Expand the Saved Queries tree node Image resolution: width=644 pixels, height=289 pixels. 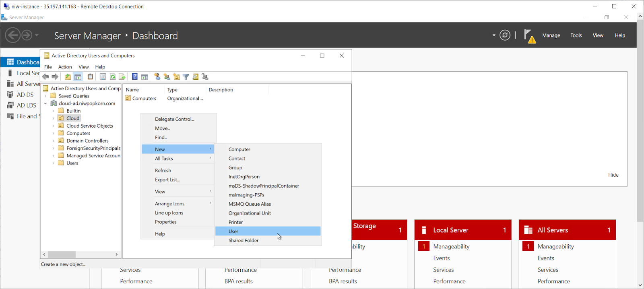point(45,96)
